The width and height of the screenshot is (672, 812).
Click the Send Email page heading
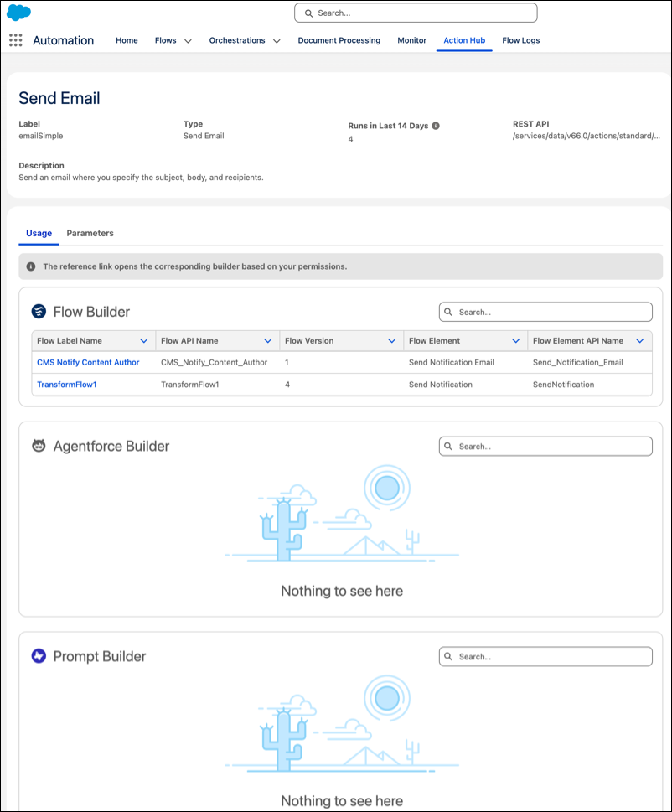(x=59, y=98)
